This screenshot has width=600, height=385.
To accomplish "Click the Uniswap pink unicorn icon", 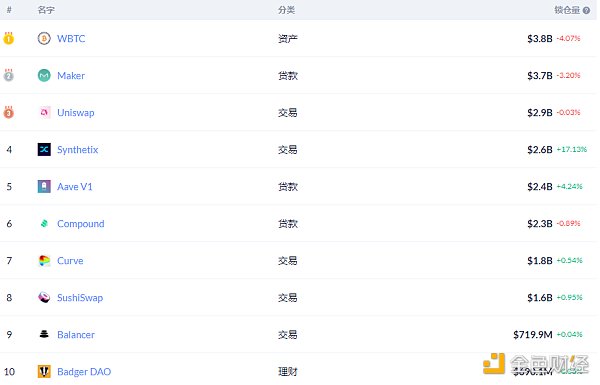I will click(44, 113).
